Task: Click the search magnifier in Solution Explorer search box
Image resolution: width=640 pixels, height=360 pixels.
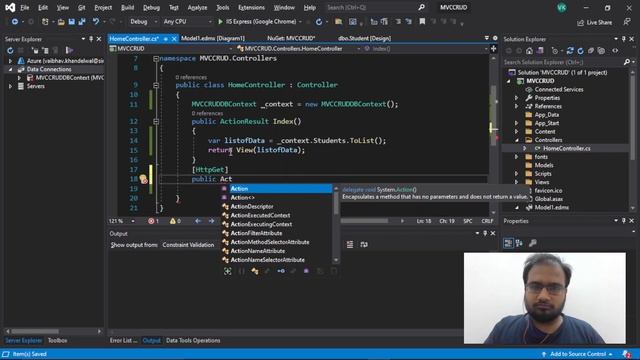Action: (627, 62)
